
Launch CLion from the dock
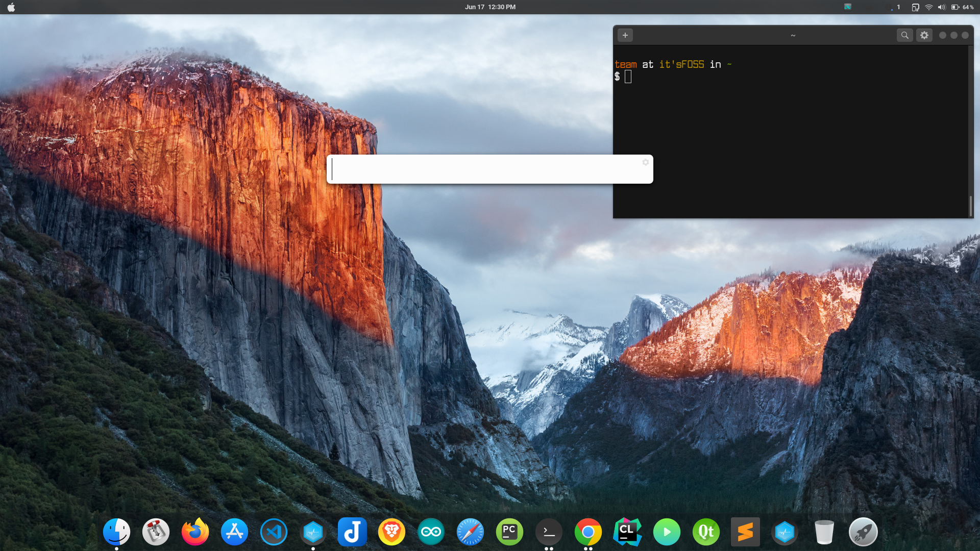coord(627,532)
